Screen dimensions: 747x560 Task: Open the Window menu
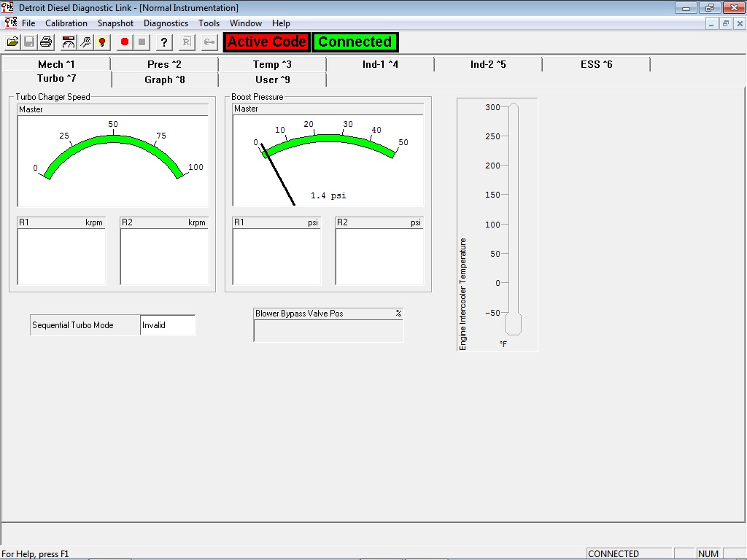tap(245, 23)
